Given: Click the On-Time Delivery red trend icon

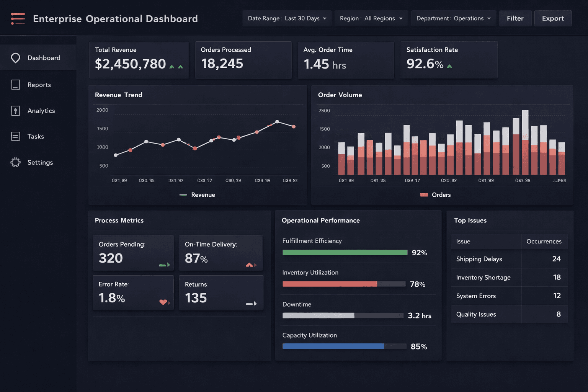Looking at the screenshot, I should 251,265.
